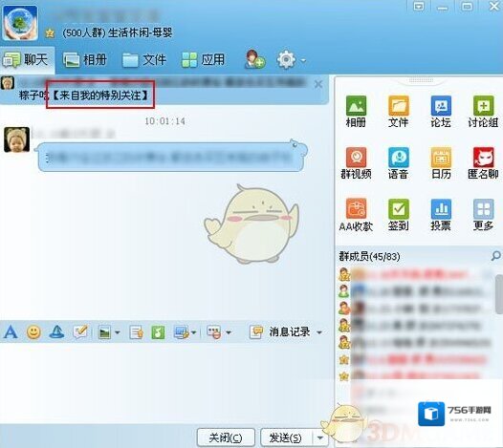This screenshot has width=503, height=448.
Task: Click the 发送(S) send button
Action: (x=286, y=437)
